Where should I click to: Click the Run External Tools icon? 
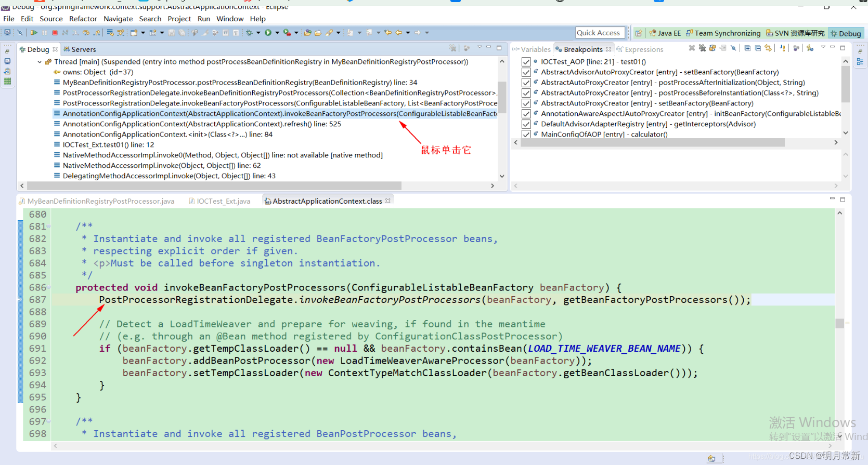coord(287,33)
